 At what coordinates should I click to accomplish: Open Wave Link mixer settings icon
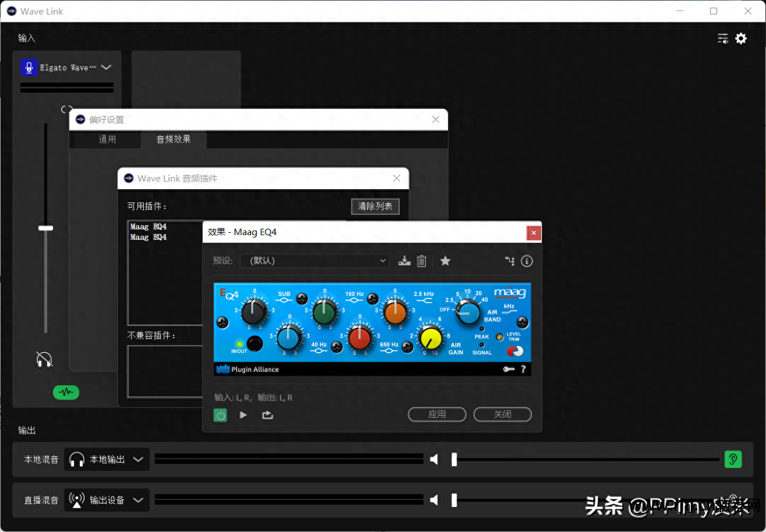tap(723, 38)
